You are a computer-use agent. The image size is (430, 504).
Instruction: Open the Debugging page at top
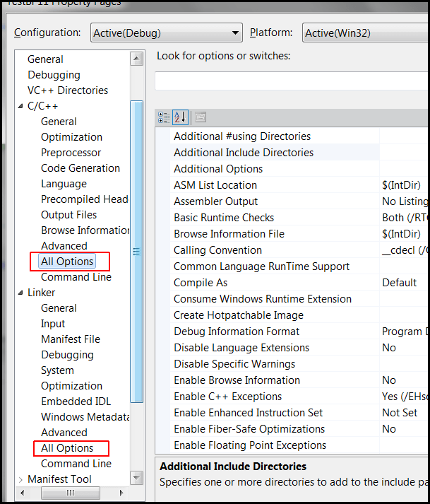coord(54,75)
